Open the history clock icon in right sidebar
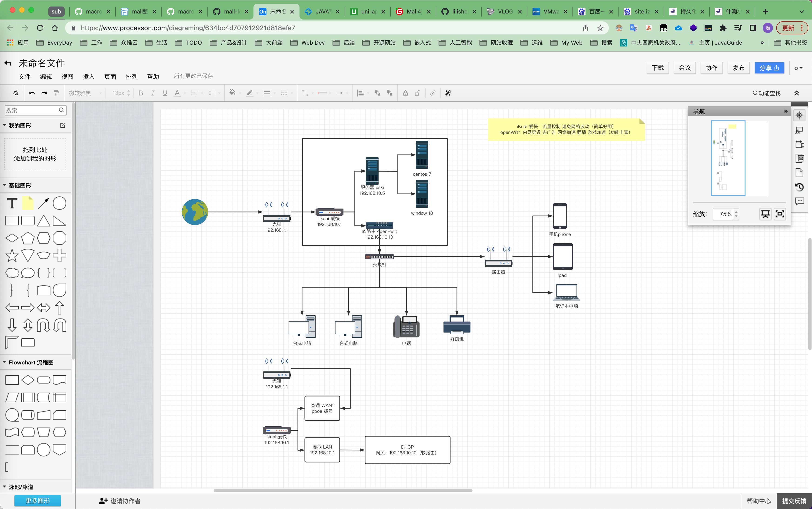The image size is (812, 509). pyautogui.click(x=799, y=187)
